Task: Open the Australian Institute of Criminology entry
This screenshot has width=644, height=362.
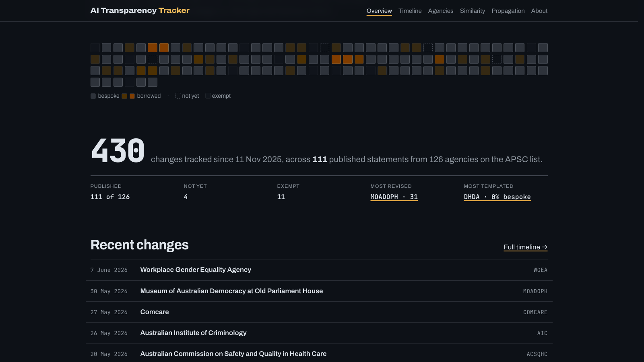Action: (319, 333)
